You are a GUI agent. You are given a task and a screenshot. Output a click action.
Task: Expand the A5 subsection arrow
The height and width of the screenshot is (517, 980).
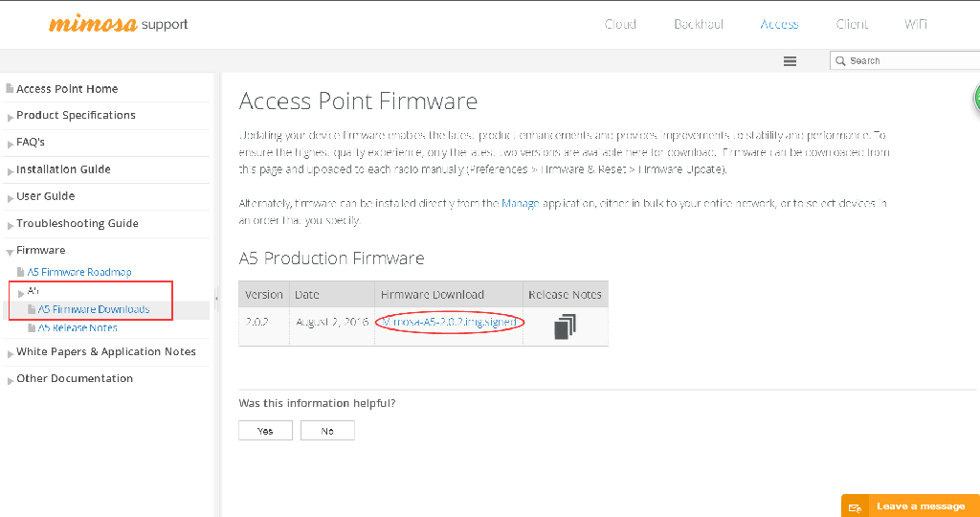(21, 293)
